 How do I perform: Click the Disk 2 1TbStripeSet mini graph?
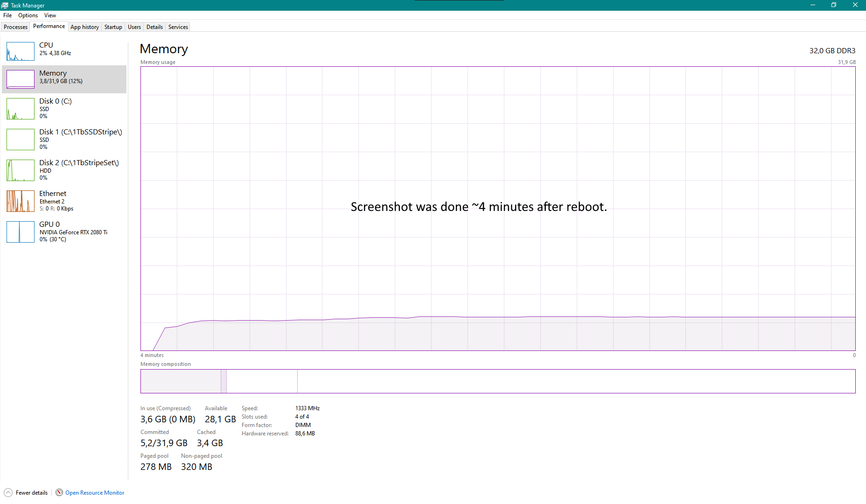(21, 170)
